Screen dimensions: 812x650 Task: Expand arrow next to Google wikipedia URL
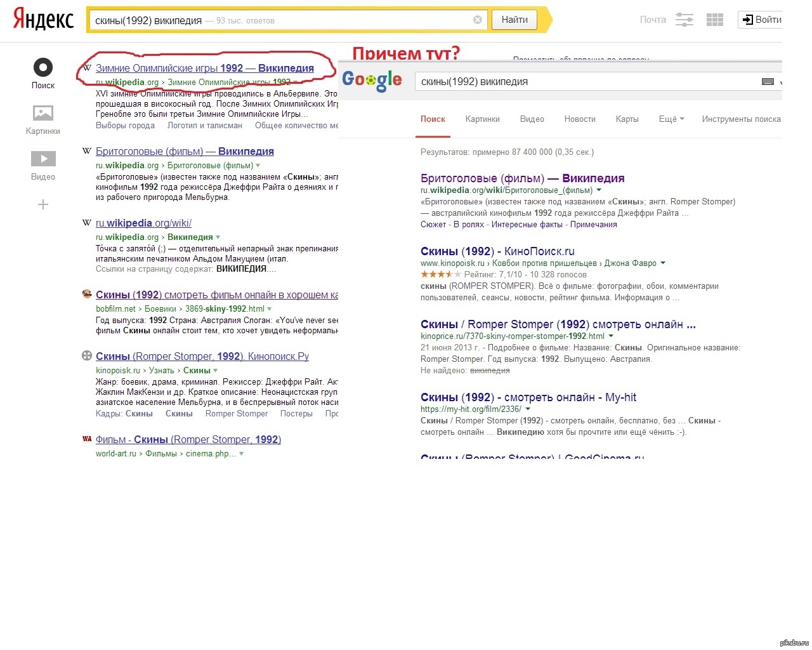pos(599,190)
